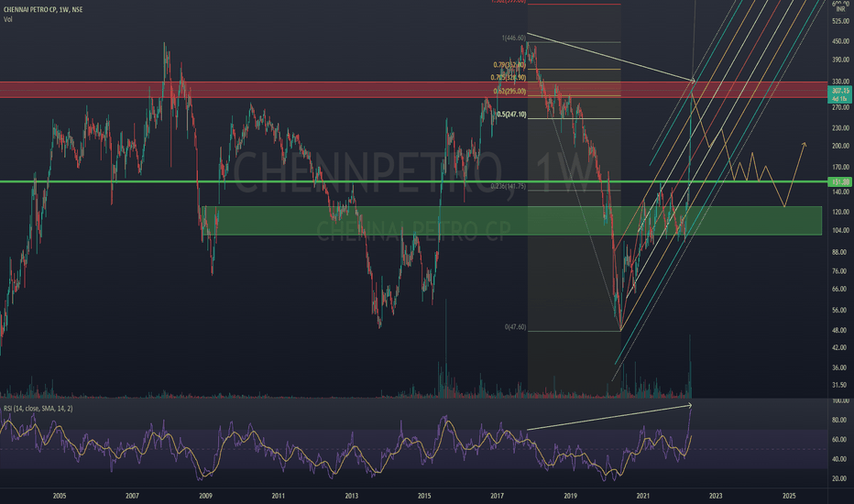Viewport: 854px width, 504px height.
Task: Select the Vol indicator label
Action: (x=7, y=19)
